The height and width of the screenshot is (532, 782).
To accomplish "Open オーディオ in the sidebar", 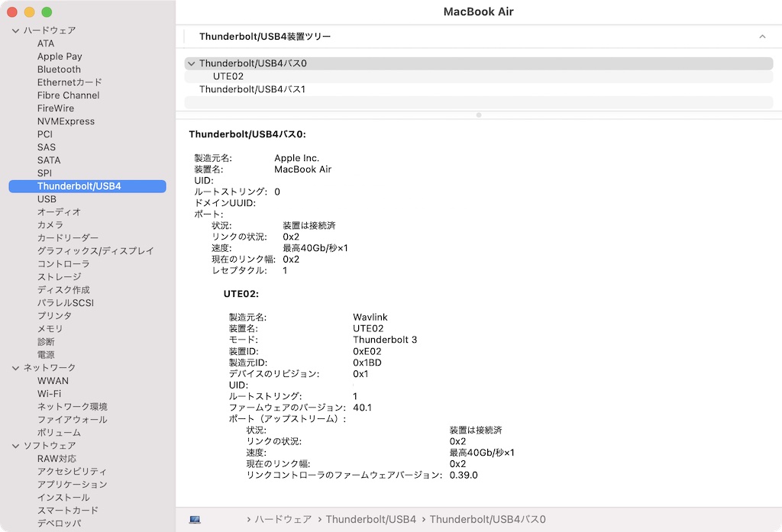I will 59,212.
